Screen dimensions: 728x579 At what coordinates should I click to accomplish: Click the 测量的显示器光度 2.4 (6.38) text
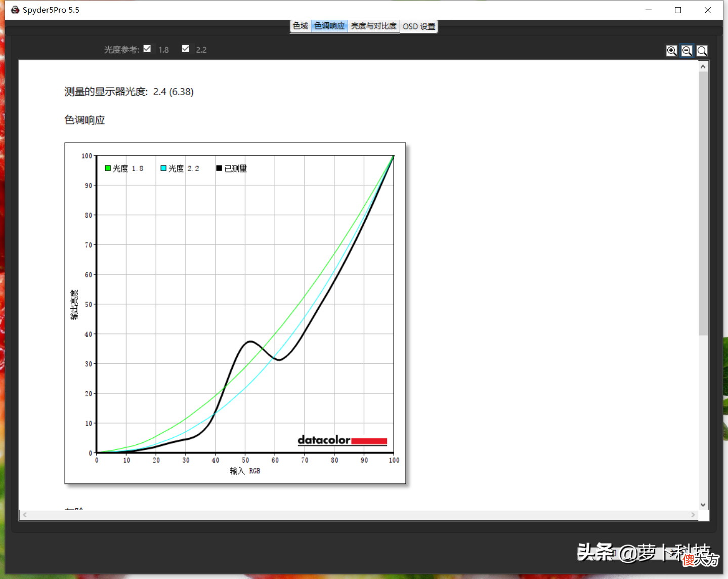(x=129, y=92)
